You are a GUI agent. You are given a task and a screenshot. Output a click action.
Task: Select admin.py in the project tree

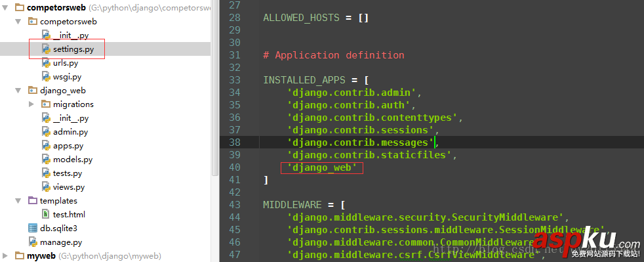point(71,132)
